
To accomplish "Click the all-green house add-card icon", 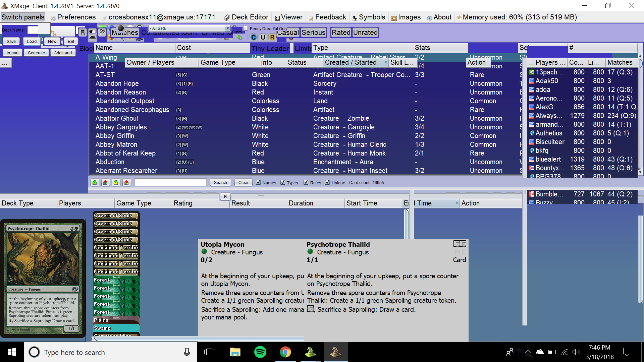I will tap(95, 182).
